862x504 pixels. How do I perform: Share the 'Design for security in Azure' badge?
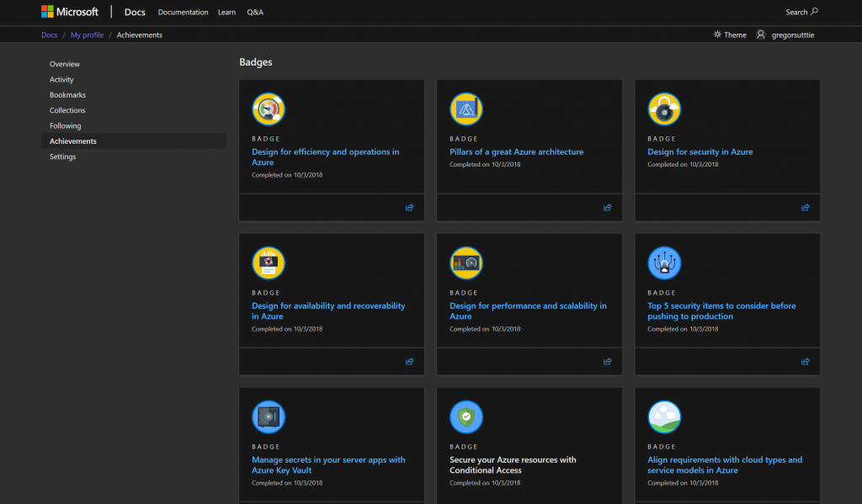tap(805, 208)
